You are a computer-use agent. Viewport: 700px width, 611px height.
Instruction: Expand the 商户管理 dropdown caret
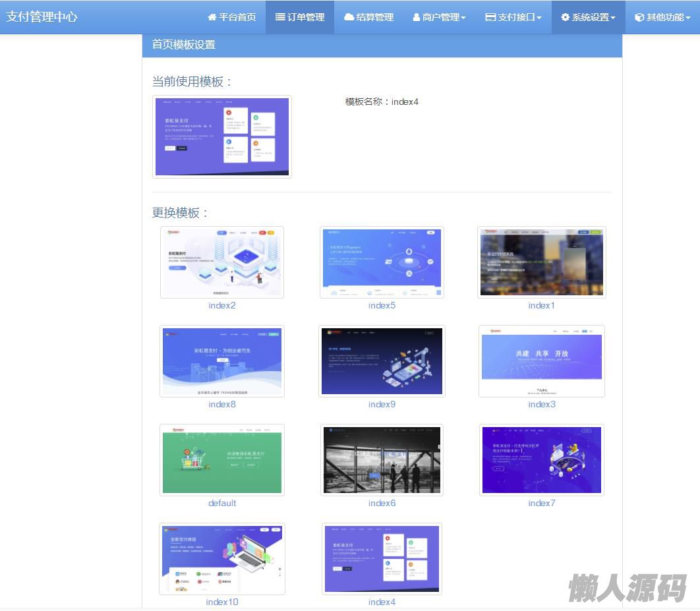coord(463,18)
